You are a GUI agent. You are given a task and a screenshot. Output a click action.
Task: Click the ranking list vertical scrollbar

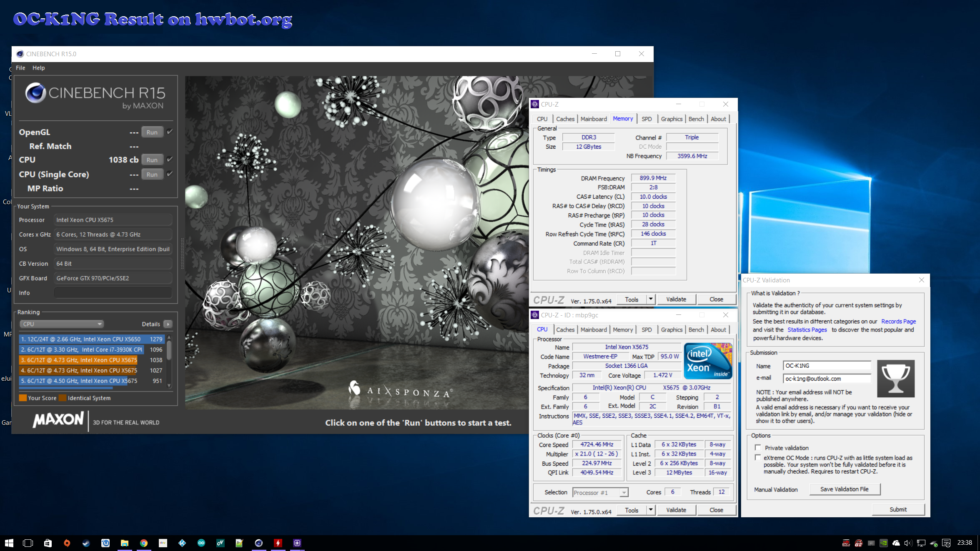pyautogui.click(x=169, y=362)
